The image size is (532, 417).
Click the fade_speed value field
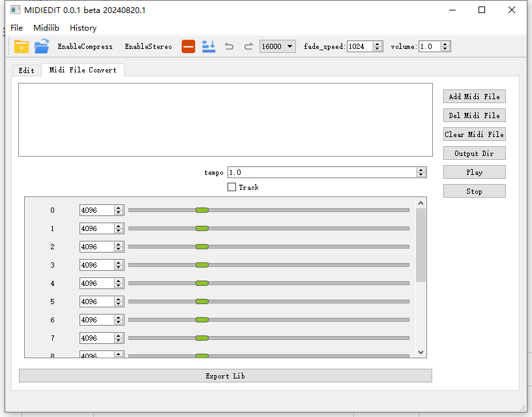coord(360,46)
